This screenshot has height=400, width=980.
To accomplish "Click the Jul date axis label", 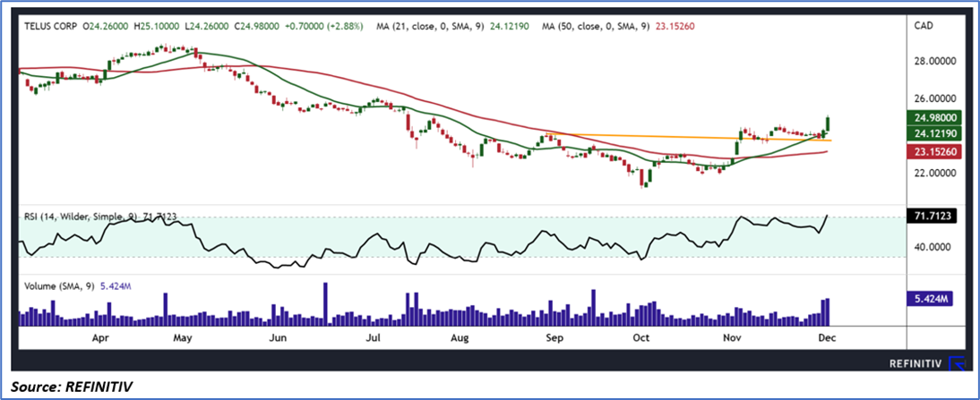I will [x=373, y=337].
